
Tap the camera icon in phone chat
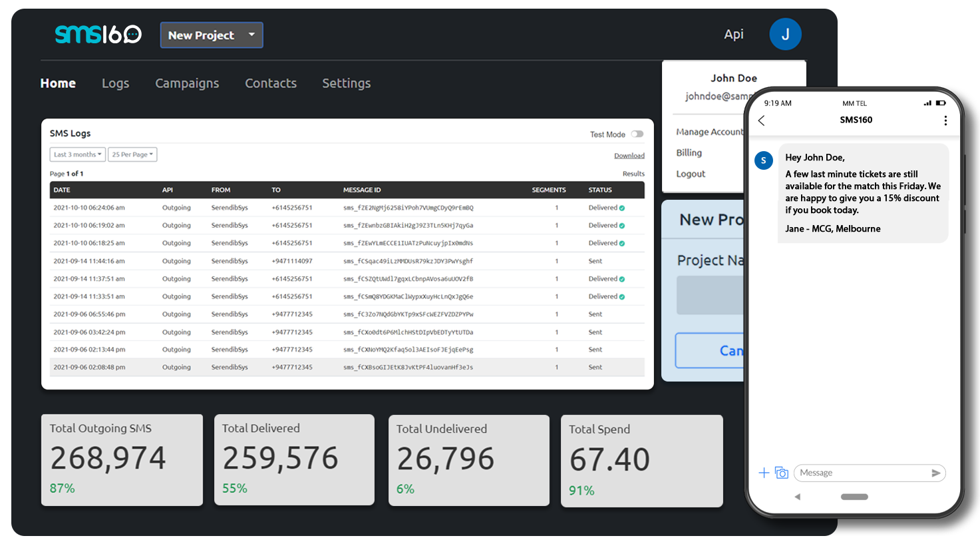[782, 473]
